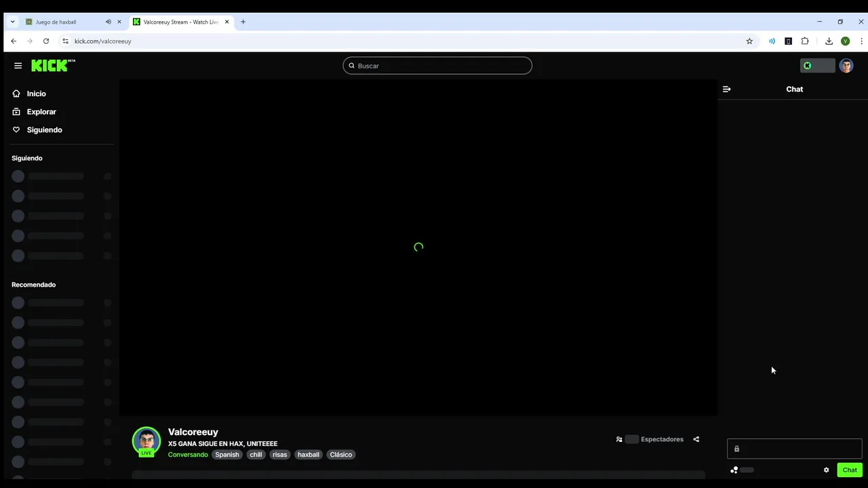The image size is (868, 488).
Task: Select the risas tag
Action: [x=279, y=455]
